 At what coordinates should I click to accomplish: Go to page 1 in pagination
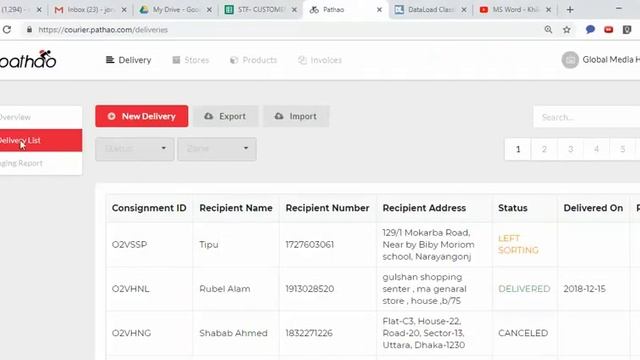[x=518, y=149]
